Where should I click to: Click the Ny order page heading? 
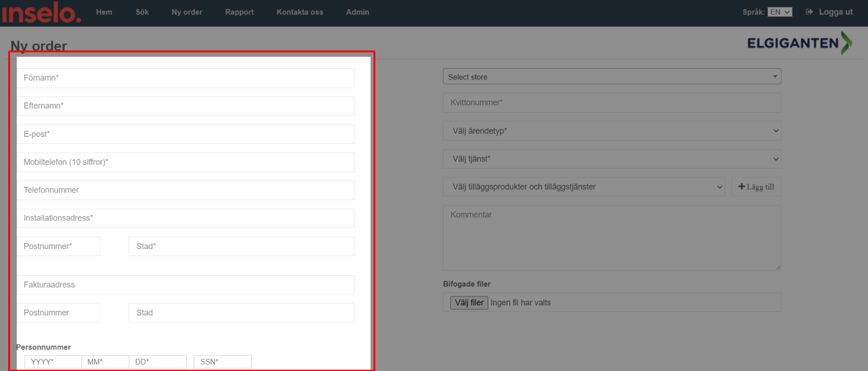tap(38, 45)
